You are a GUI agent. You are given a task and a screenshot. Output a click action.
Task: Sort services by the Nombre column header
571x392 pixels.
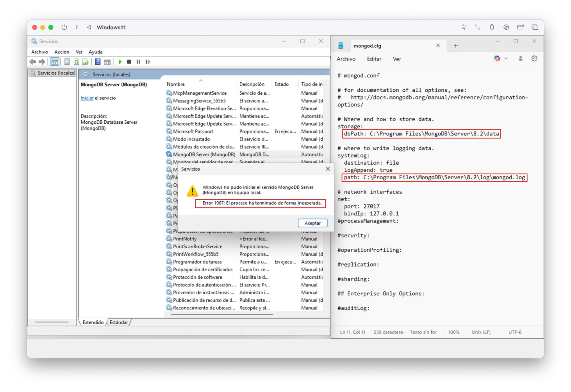point(175,84)
